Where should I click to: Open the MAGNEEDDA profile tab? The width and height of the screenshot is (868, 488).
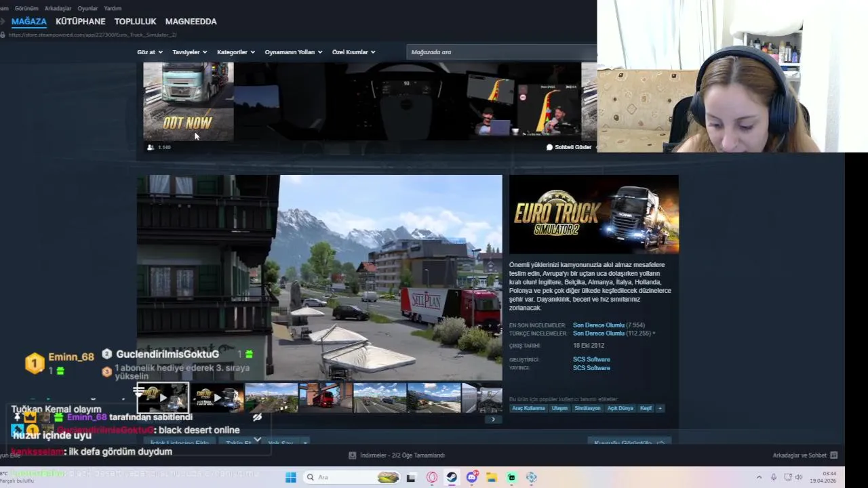point(191,21)
